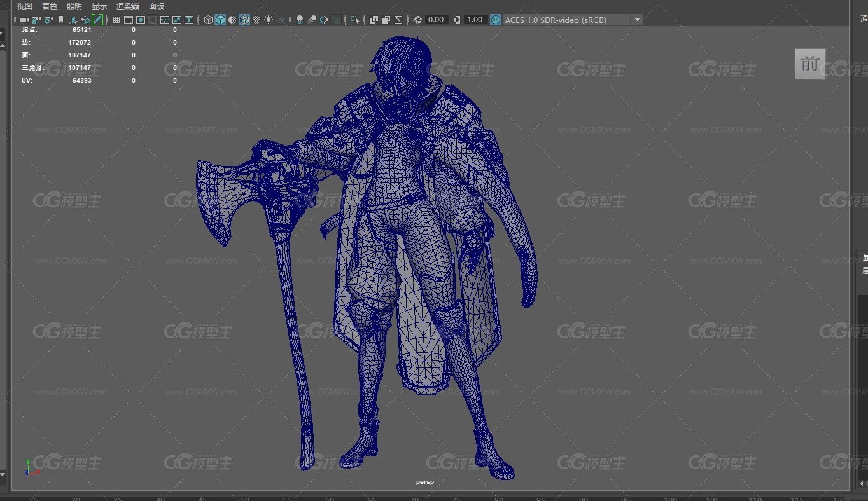Click the 边 count 172072

80,42
